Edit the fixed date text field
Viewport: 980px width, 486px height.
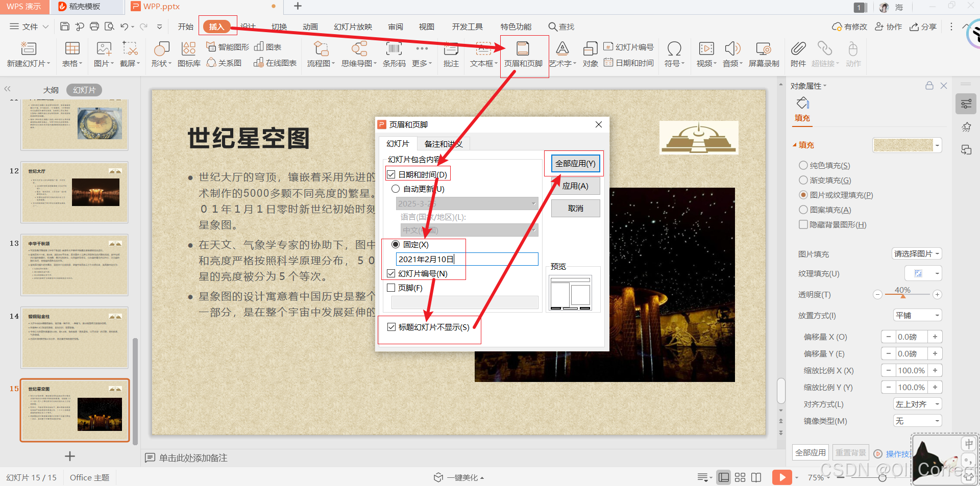point(467,259)
